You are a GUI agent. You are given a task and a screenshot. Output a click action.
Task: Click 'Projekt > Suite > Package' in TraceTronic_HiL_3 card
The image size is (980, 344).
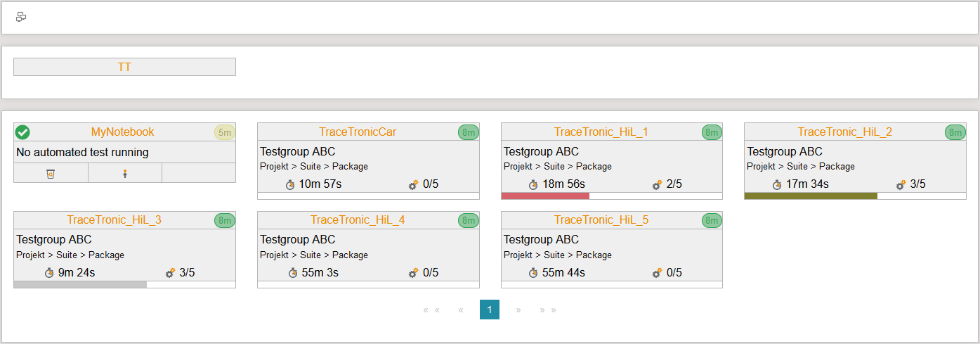coord(70,255)
